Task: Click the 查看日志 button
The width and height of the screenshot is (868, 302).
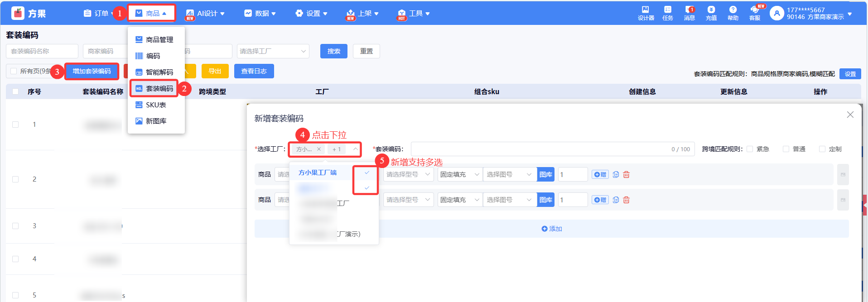Action: pyautogui.click(x=254, y=71)
